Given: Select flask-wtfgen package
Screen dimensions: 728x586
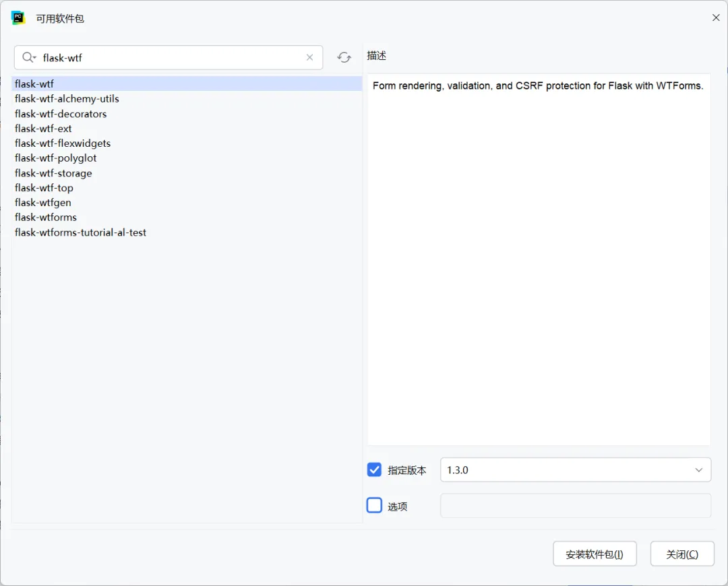Looking at the screenshot, I should pyautogui.click(x=187, y=203).
